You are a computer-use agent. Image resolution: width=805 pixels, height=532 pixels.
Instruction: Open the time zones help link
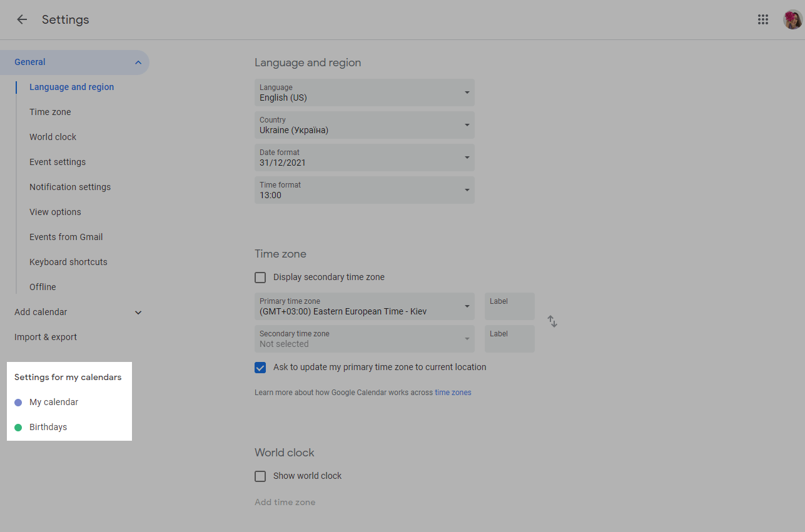click(x=453, y=393)
